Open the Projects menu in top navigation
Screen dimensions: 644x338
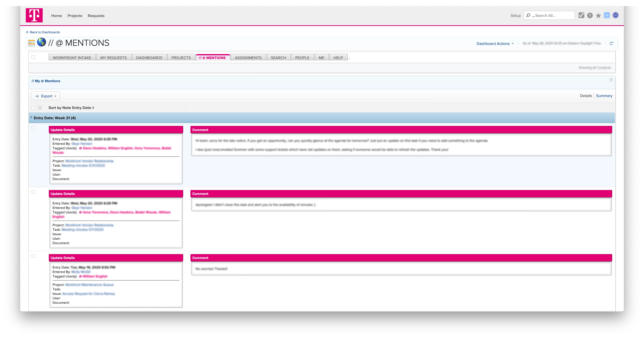75,16
